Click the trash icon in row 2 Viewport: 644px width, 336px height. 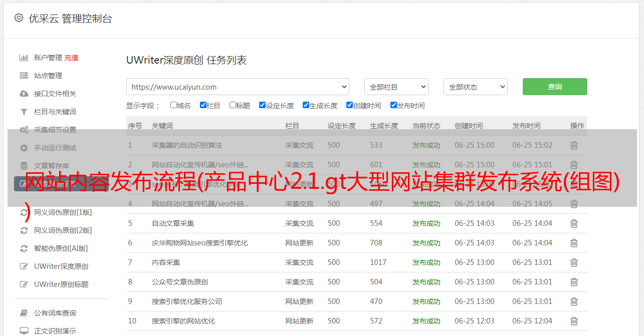click(x=574, y=165)
